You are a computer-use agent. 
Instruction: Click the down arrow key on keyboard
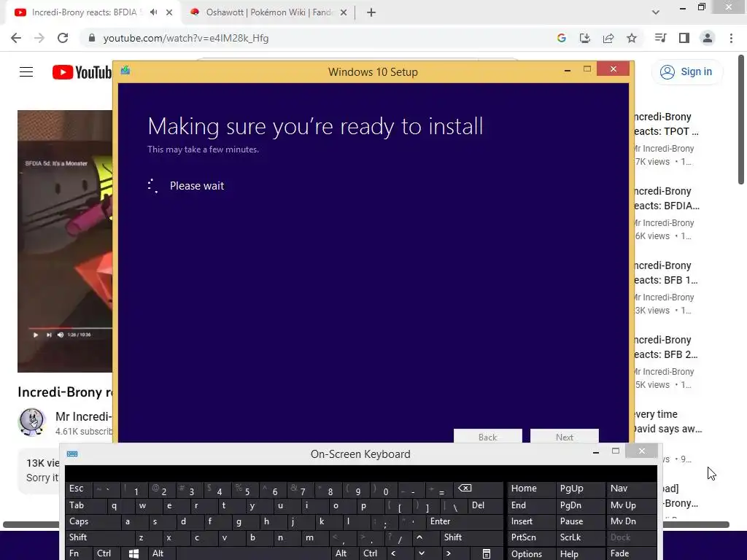pos(425,553)
